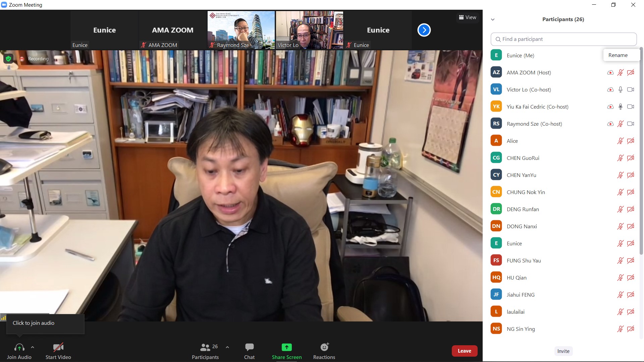
Task: Click the Find a participant field
Action: pyautogui.click(x=563, y=39)
